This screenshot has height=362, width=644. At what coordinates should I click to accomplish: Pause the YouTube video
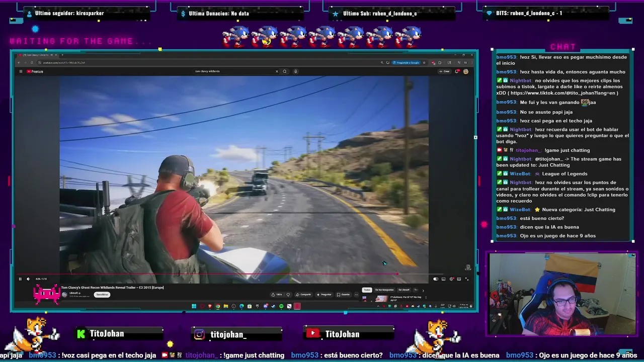tap(20, 279)
